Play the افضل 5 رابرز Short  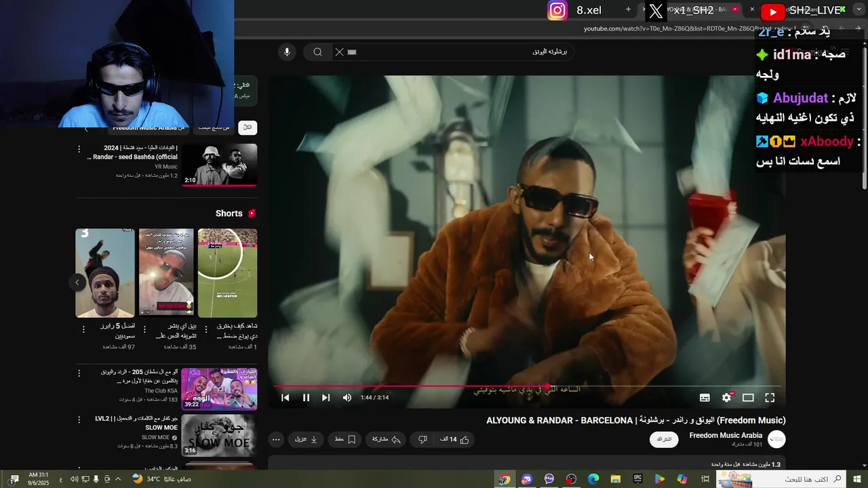click(x=105, y=273)
